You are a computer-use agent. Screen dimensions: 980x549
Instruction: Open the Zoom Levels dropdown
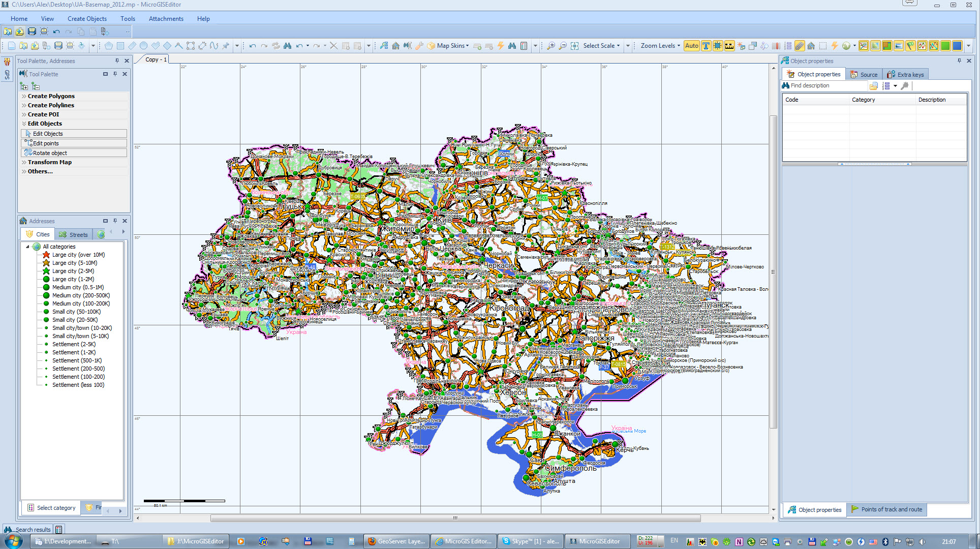pyautogui.click(x=660, y=46)
